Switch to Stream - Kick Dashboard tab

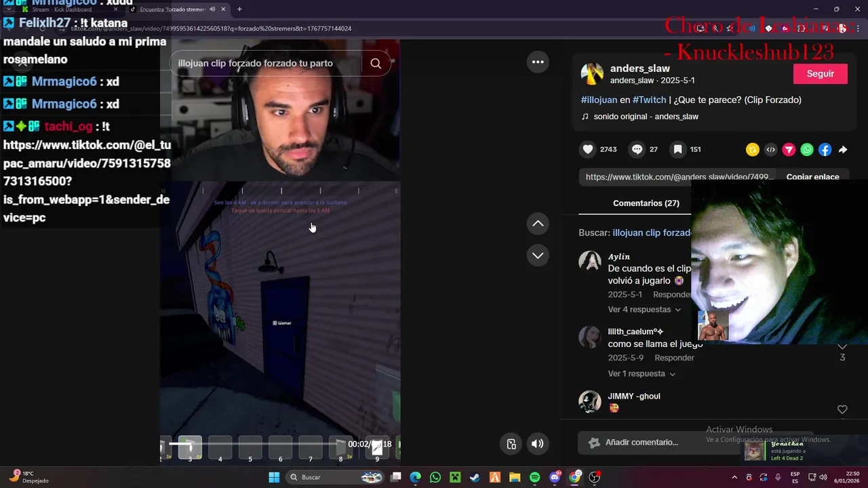[68, 9]
